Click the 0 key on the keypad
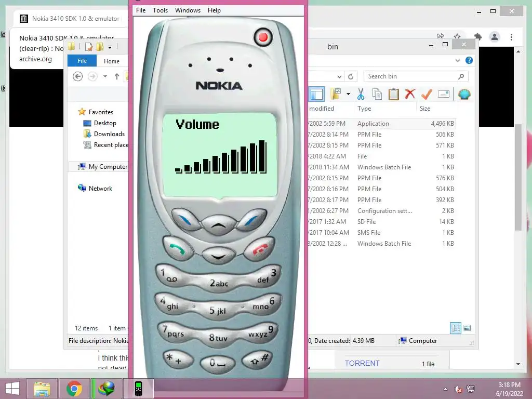 click(x=218, y=363)
